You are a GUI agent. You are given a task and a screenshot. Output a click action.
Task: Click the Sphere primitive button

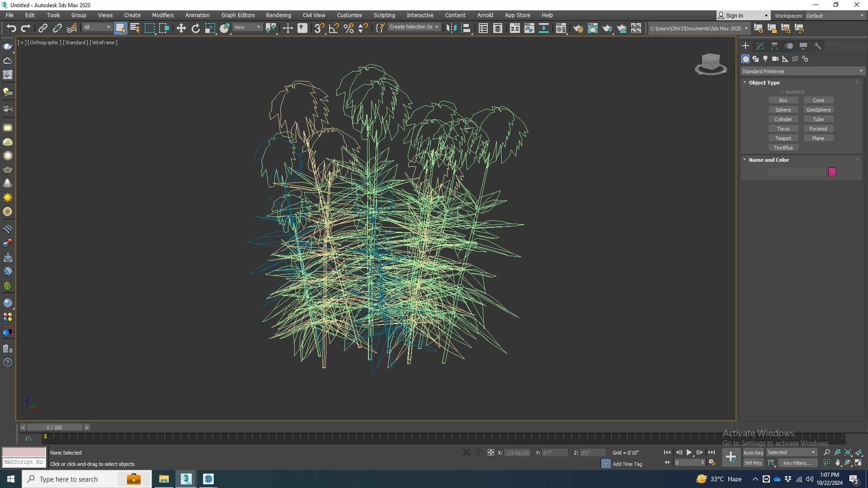(783, 110)
